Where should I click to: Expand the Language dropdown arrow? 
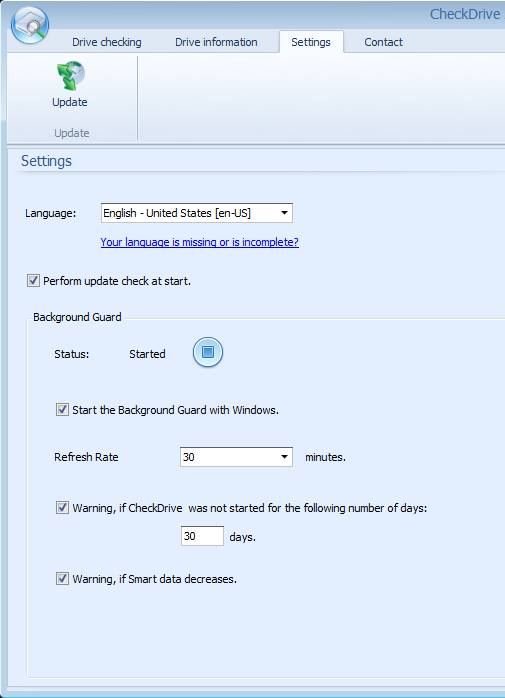[x=284, y=213]
